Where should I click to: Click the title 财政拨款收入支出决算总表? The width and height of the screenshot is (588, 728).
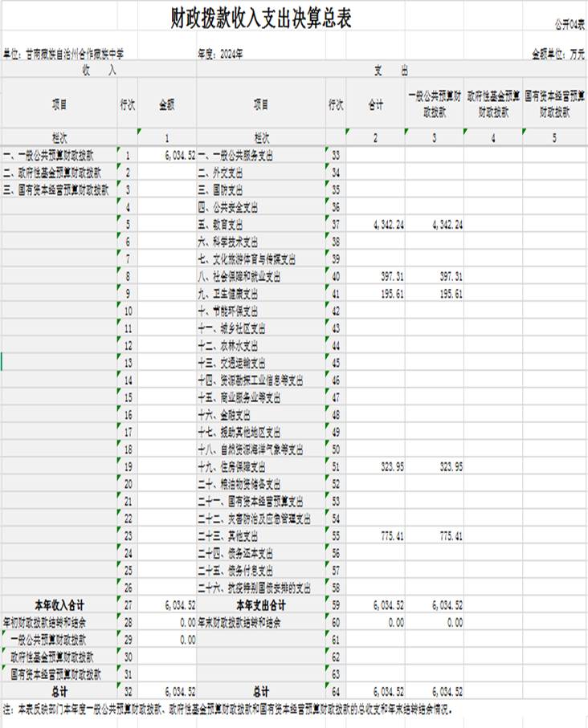click(x=261, y=18)
